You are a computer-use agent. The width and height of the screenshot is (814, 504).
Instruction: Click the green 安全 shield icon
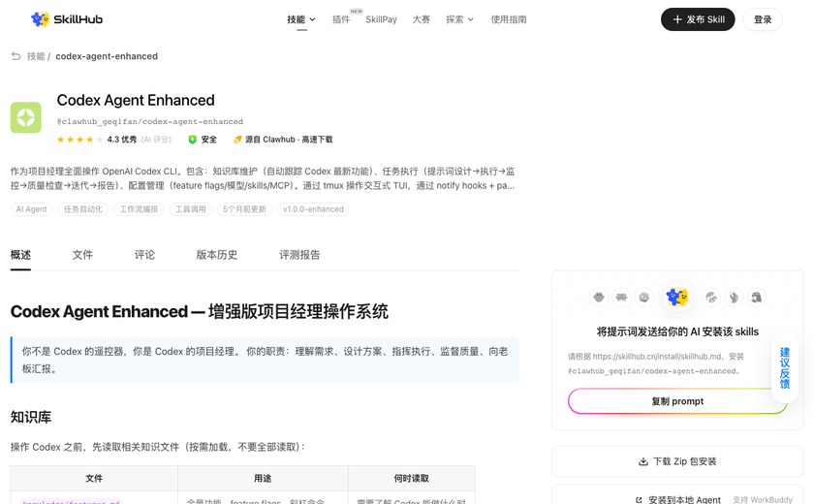pos(192,140)
